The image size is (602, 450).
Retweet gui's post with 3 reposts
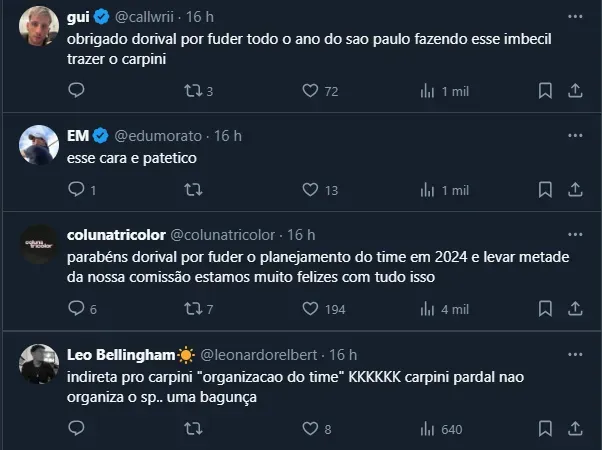(x=193, y=91)
